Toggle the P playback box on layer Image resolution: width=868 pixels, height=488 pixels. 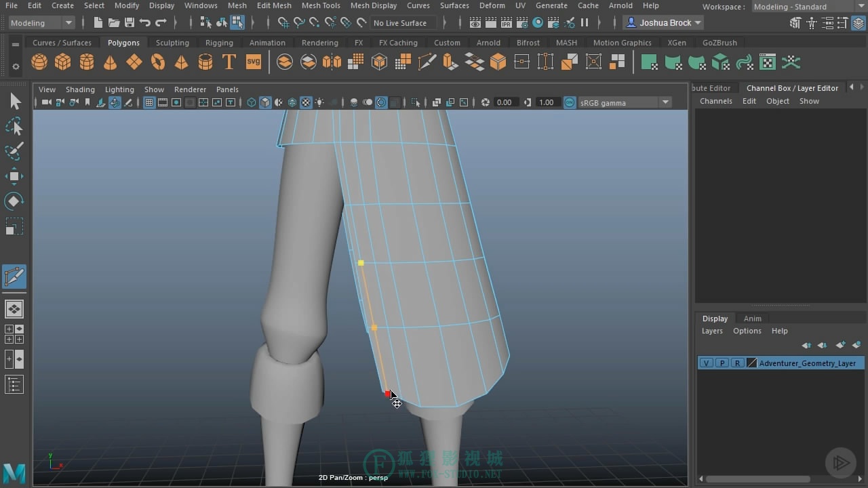[722, 363]
